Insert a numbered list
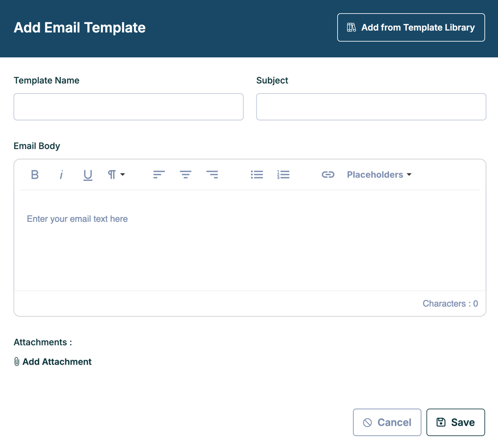 [283, 175]
